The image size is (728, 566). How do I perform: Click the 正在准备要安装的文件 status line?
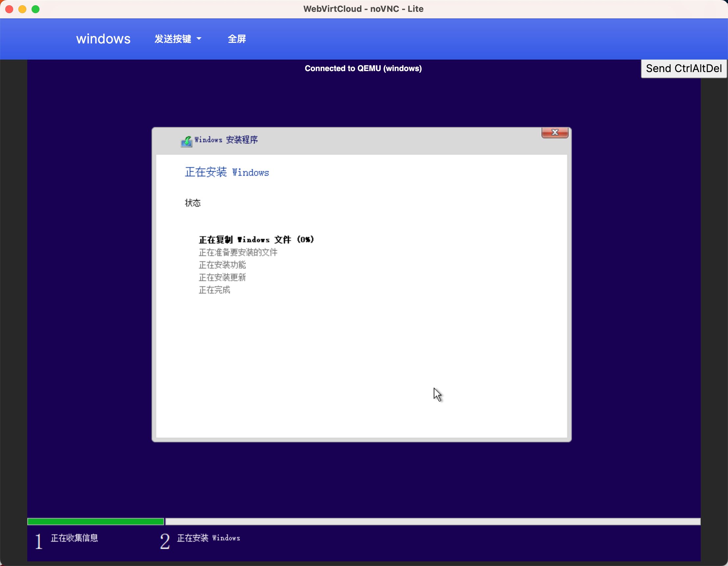pyautogui.click(x=238, y=252)
